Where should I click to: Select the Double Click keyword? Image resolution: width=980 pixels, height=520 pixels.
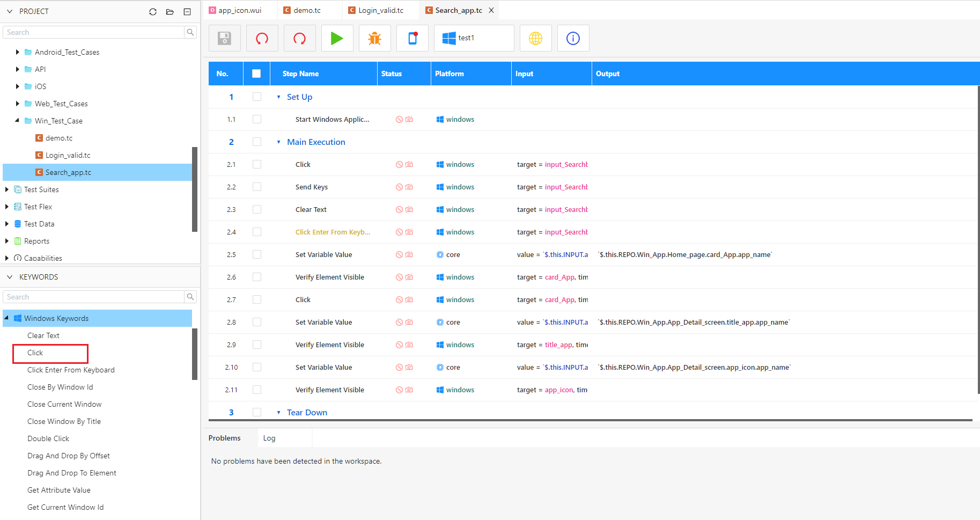pos(48,438)
